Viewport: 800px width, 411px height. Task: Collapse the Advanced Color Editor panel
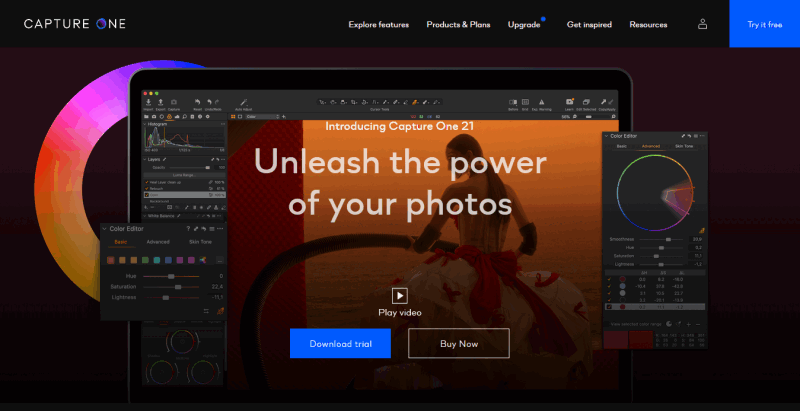(x=606, y=136)
